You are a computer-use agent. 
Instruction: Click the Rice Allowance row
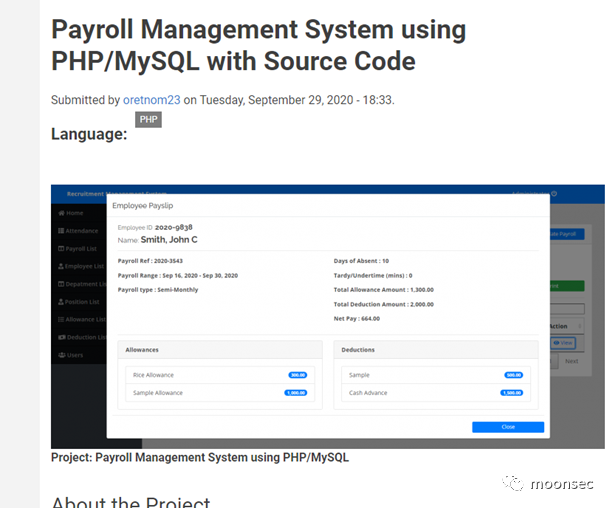[x=220, y=375]
